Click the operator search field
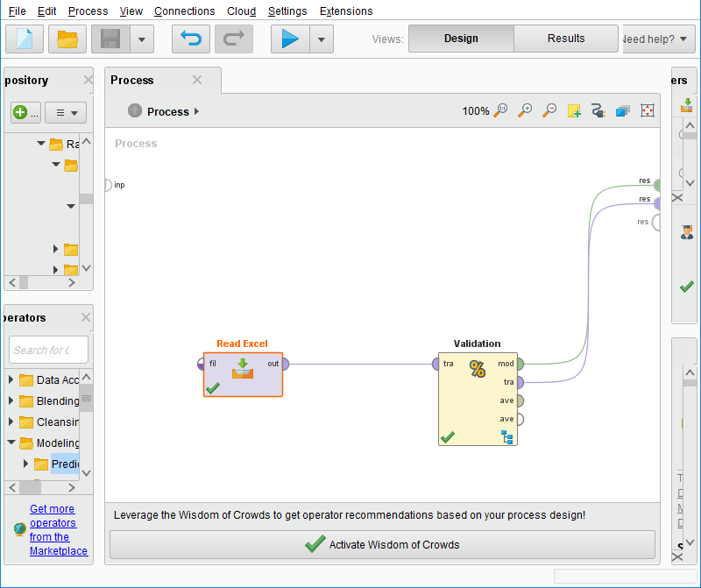Screen dimensions: 701x588 (x=48, y=350)
